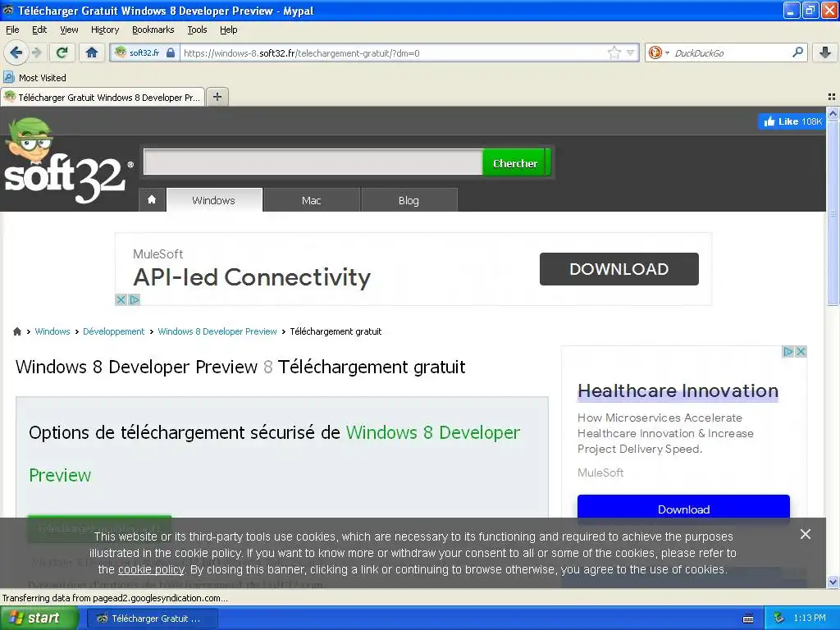The width and height of the screenshot is (840, 630).
Task: Click the DuckDuckGo search input box
Action: 730,52
